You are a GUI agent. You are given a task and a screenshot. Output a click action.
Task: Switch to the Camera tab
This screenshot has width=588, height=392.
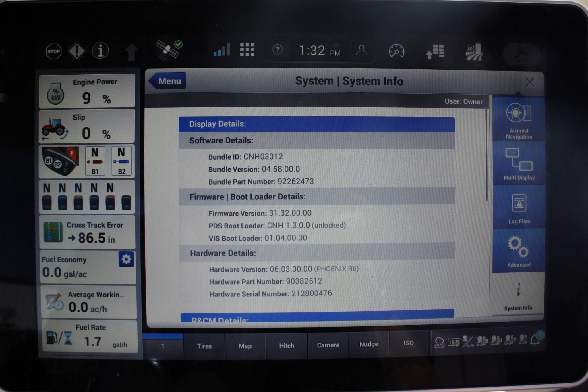tap(328, 345)
